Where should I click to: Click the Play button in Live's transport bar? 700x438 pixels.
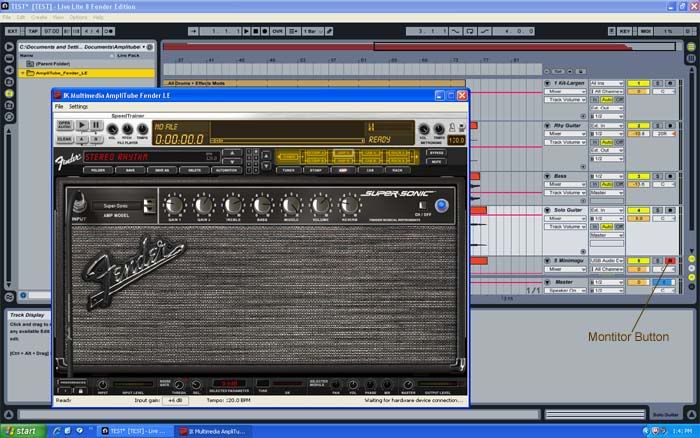[x=246, y=31]
